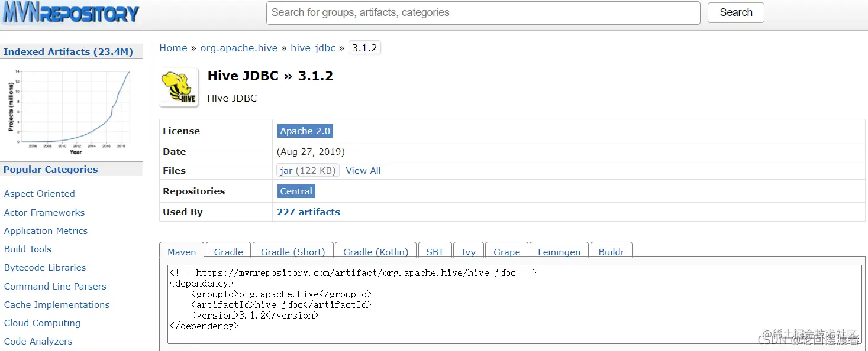Download the jar (122 KB) file

[x=308, y=170]
